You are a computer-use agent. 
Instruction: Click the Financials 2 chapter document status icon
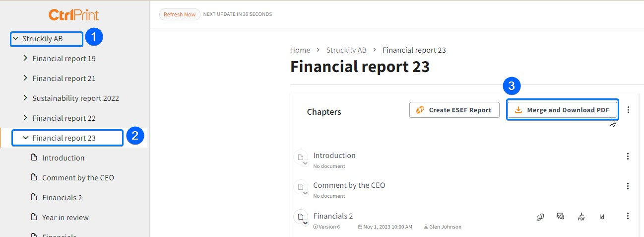pos(300,218)
